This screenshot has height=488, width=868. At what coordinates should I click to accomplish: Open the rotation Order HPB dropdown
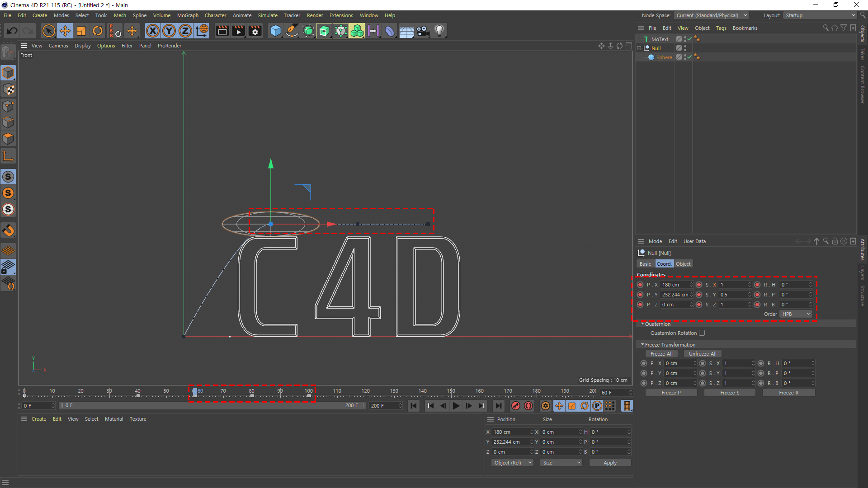796,314
